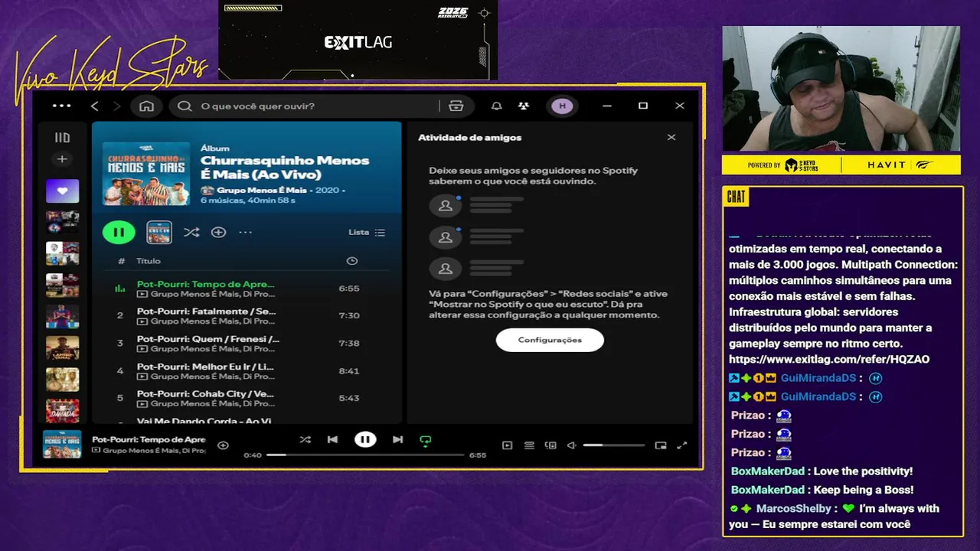Toggle the friend activity icon

point(523,106)
